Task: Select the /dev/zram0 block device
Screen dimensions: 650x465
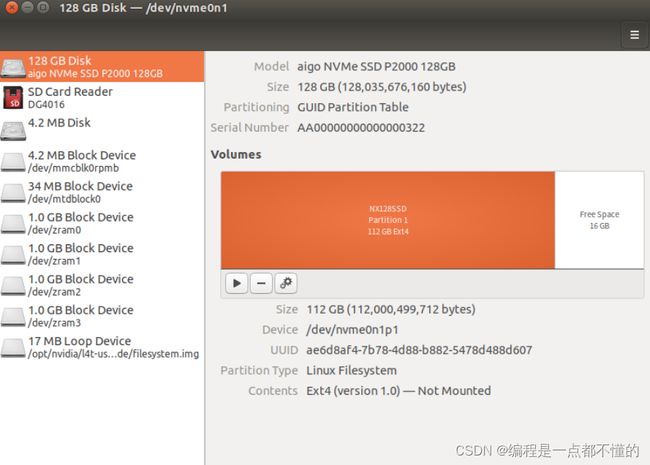Action: (x=102, y=223)
